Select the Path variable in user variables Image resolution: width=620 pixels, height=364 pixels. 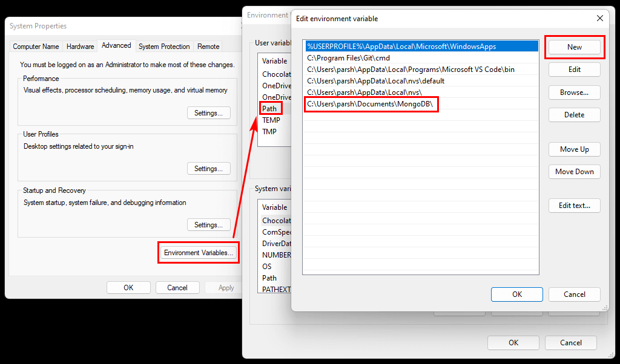click(x=269, y=108)
